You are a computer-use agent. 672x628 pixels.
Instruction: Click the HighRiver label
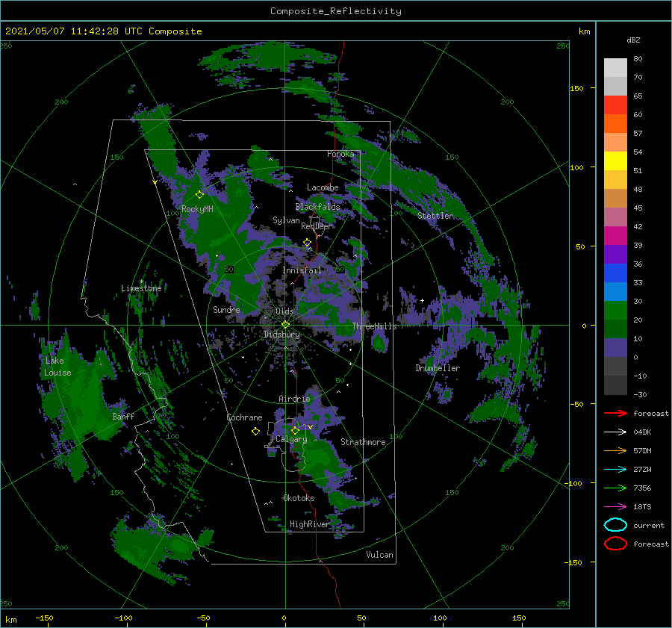coord(309,524)
